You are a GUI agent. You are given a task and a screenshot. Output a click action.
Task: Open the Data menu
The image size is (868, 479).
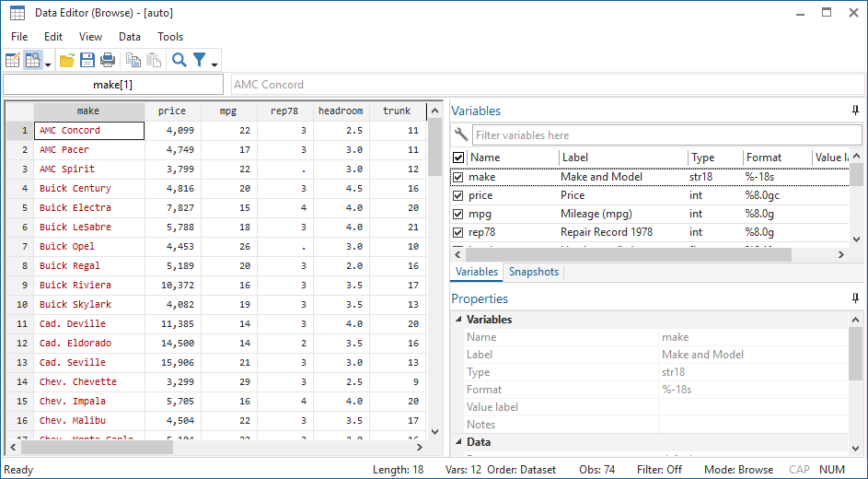click(130, 37)
